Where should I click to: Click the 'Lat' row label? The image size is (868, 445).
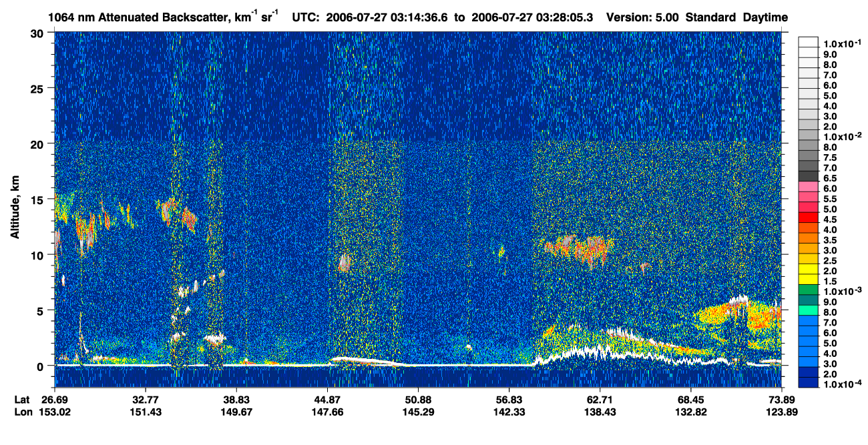[21, 400]
